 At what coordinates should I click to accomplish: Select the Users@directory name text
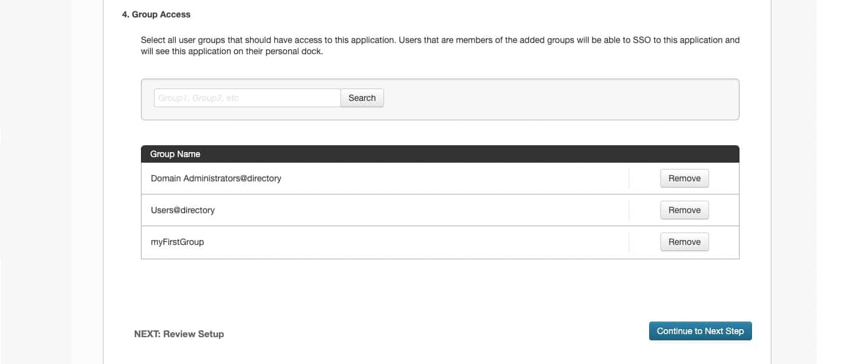[183, 210]
